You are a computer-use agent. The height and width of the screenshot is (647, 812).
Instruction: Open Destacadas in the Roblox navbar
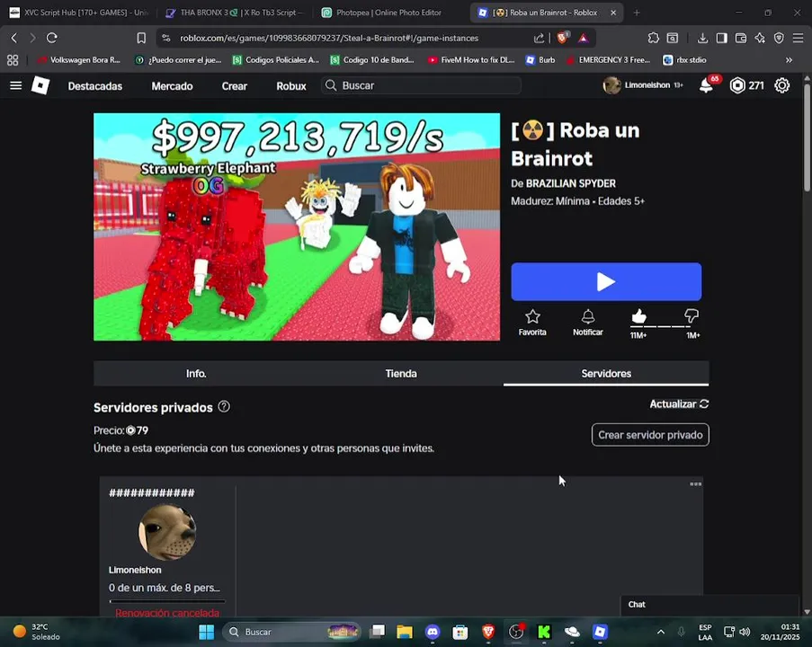point(94,86)
